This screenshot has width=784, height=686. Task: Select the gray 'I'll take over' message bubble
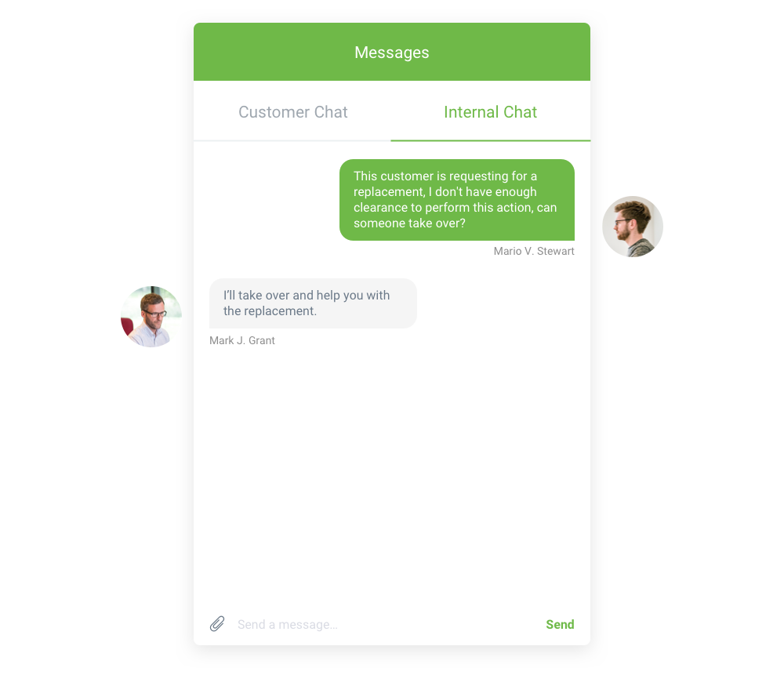(x=313, y=303)
